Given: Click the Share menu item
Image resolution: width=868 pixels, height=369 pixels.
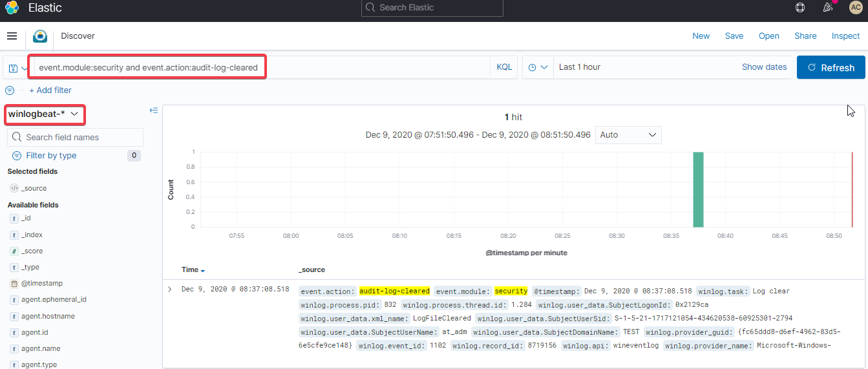Looking at the screenshot, I should pos(805,36).
